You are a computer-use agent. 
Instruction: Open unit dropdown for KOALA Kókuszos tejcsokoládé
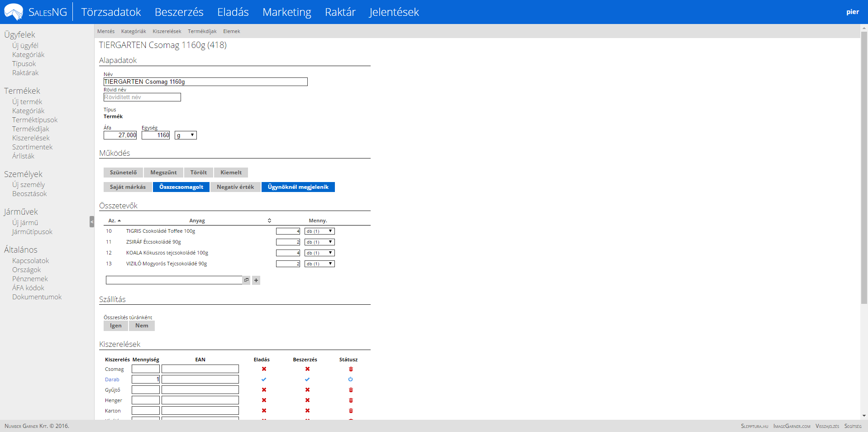pos(320,253)
